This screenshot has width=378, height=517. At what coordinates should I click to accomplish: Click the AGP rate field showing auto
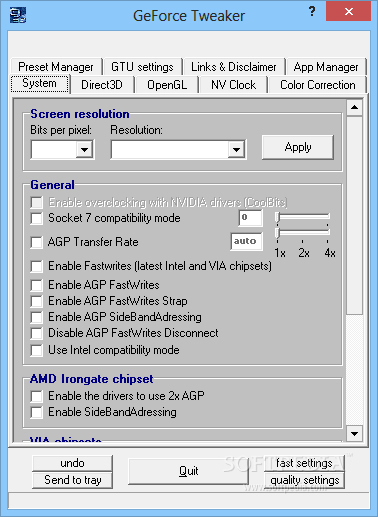click(246, 241)
